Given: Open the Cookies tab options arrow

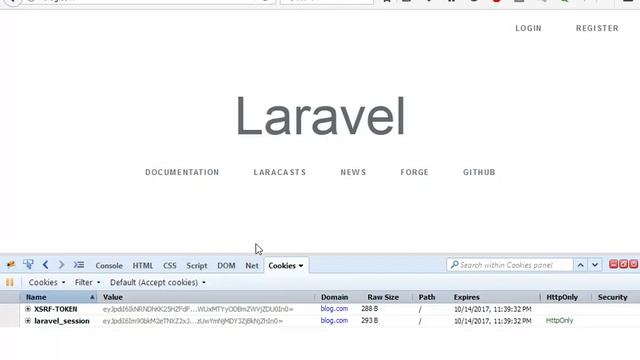Looking at the screenshot, I should [x=301, y=266].
